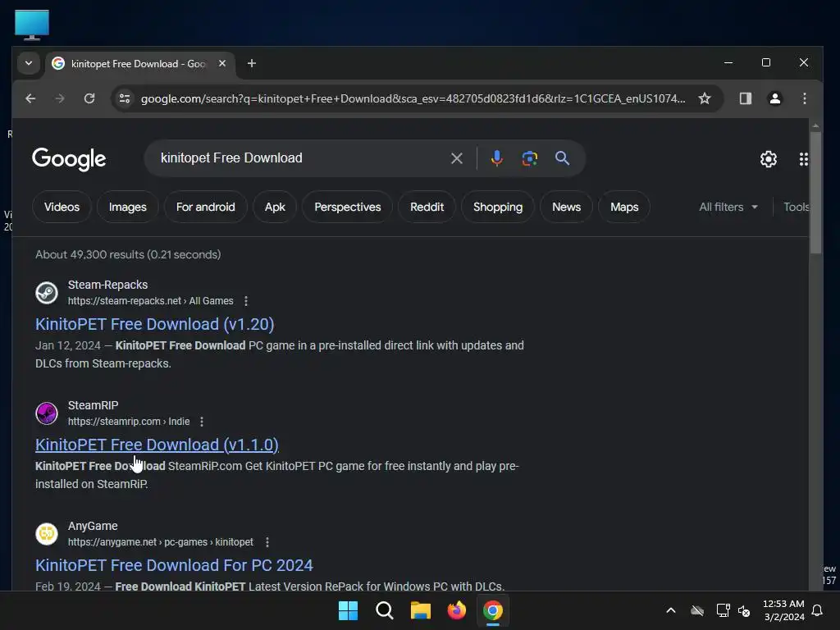Open anygame.net pc-games kinitopet breadcrumb
The height and width of the screenshot is (630, 840).
pyautogui.click(x=161, y=542)
